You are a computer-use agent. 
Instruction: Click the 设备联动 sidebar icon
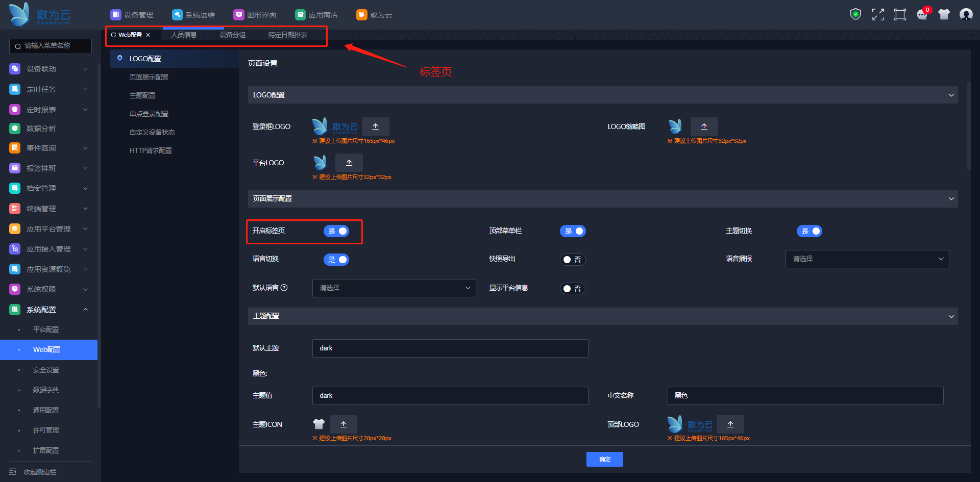[15, 69]
